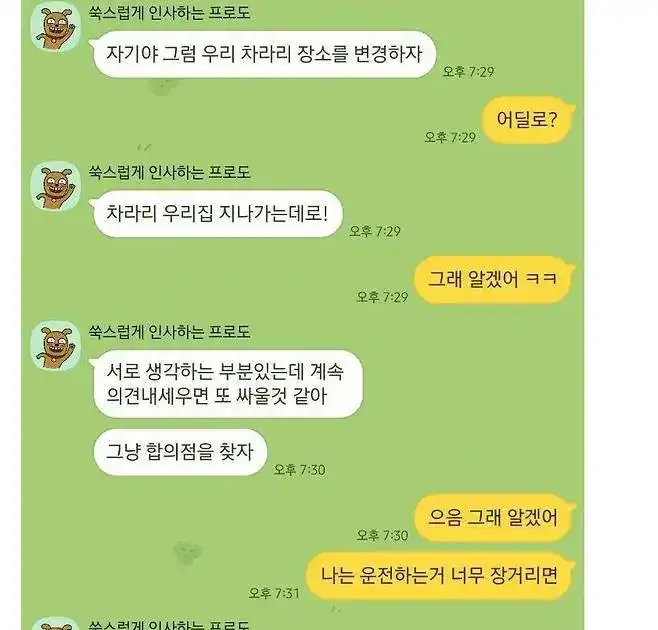The image size is (658, 630).
Task: Click the 오후 7:29 timestamp beside 어딜로?
Action: click(x=450, y=137)
